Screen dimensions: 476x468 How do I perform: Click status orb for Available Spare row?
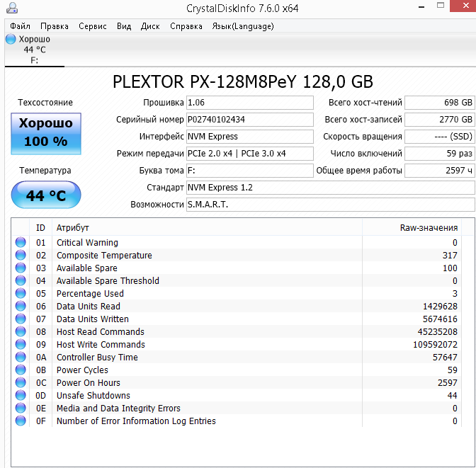click(21, 268)
